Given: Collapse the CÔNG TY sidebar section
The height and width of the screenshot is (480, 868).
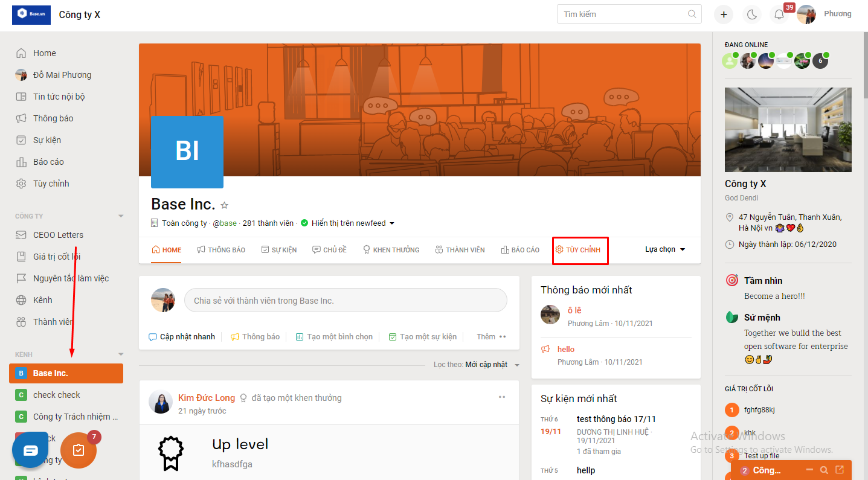Looking at the screenshot, I should (121, 216).
